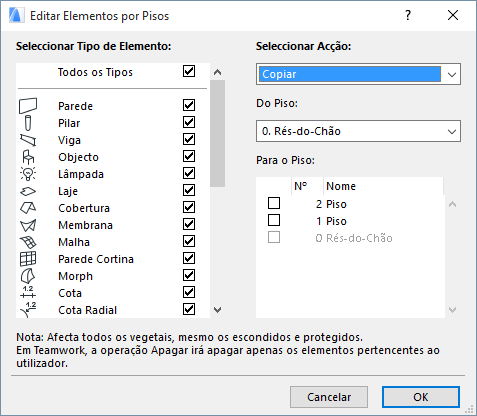477x416 pixels.
Task: Click the Todos os Tipos label
Action: (x=95, y=72)
